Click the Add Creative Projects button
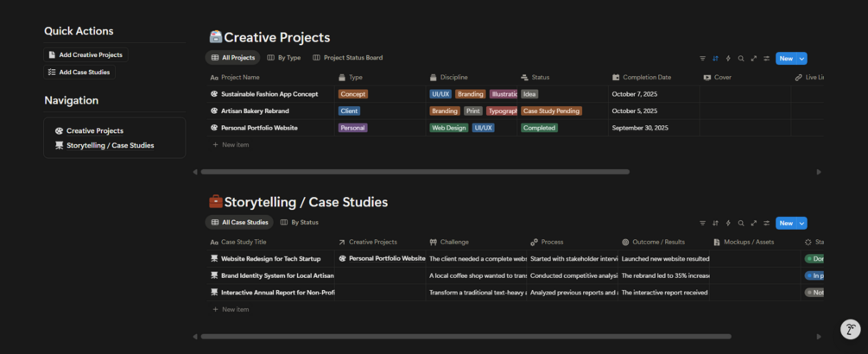 pos(86,54)
